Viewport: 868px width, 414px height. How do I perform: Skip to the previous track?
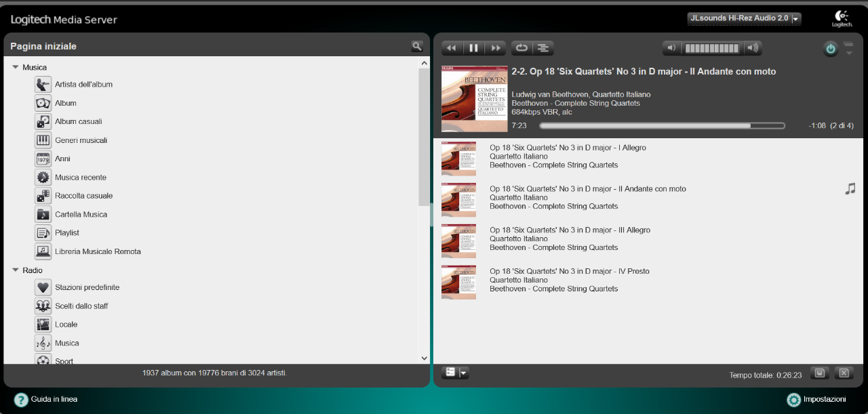(452, 48)
